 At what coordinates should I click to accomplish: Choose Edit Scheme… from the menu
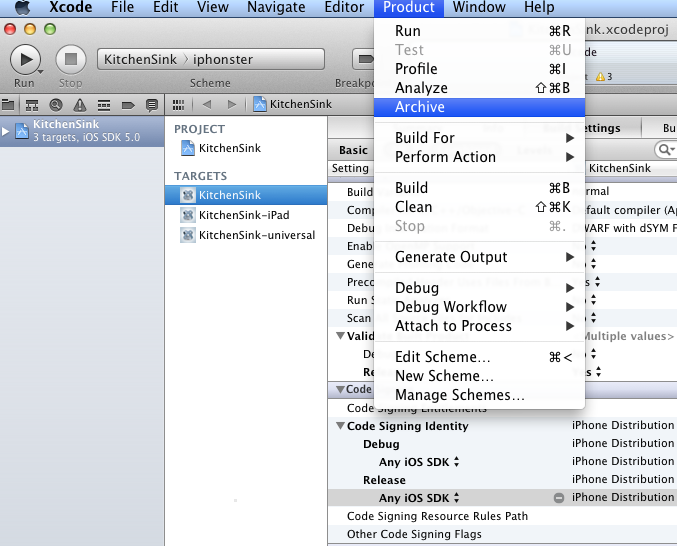pyautogui.click(x=479, y=357)
